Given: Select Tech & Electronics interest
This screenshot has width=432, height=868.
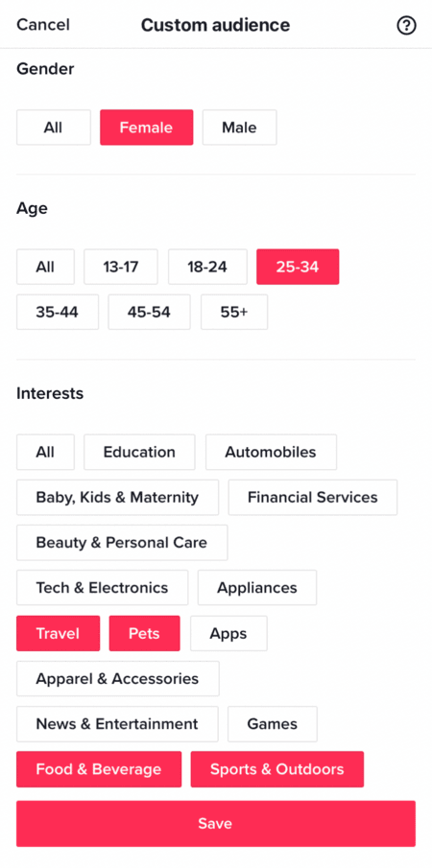Looking at the screenshot, I should tap(103, 587).
